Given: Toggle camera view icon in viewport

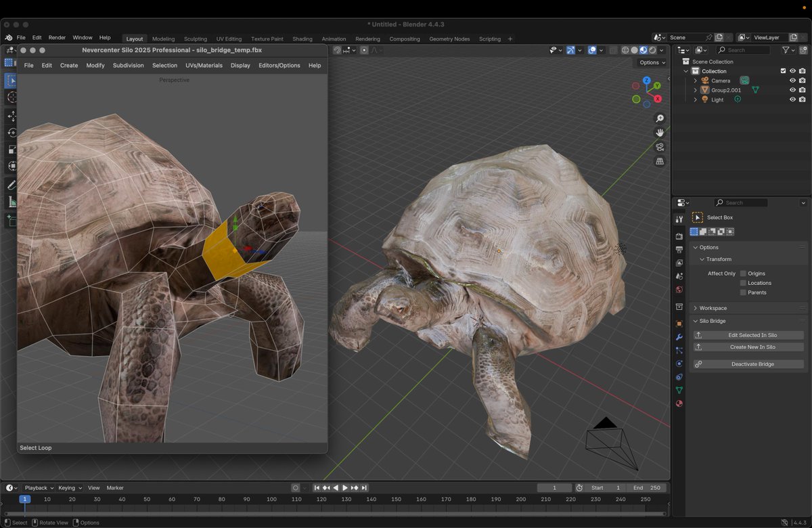Looking at the screenshot, I should click(660, 147).
